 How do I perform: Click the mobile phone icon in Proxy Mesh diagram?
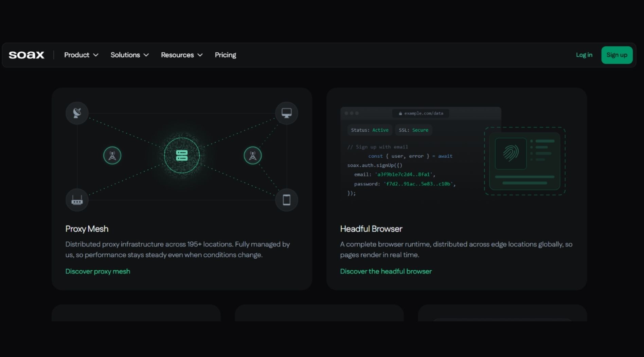tap(287, 200)
